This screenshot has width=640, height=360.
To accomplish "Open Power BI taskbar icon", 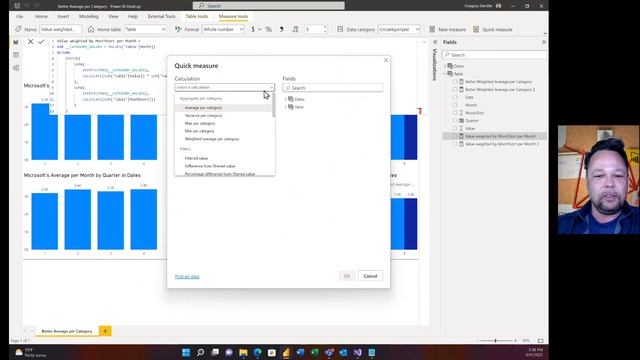I will [x=286, y=352].
